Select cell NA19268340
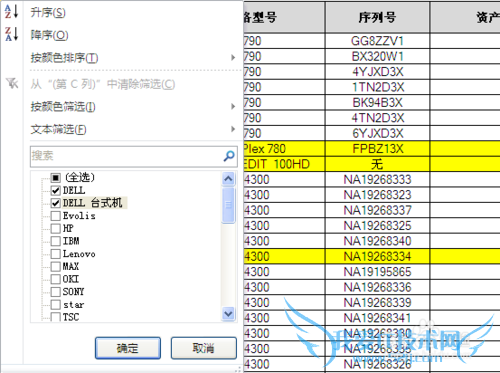 tap(377, 241)
